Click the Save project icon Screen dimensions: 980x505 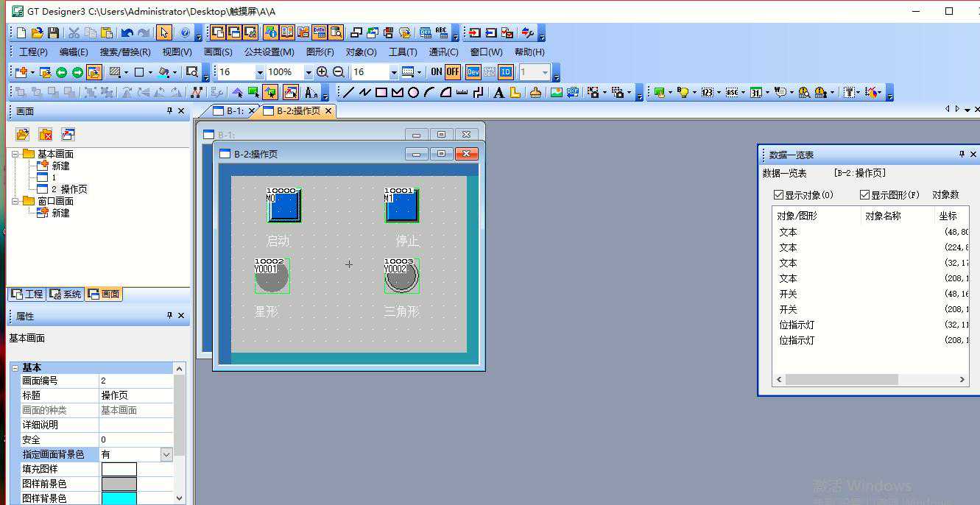point(53,33)
